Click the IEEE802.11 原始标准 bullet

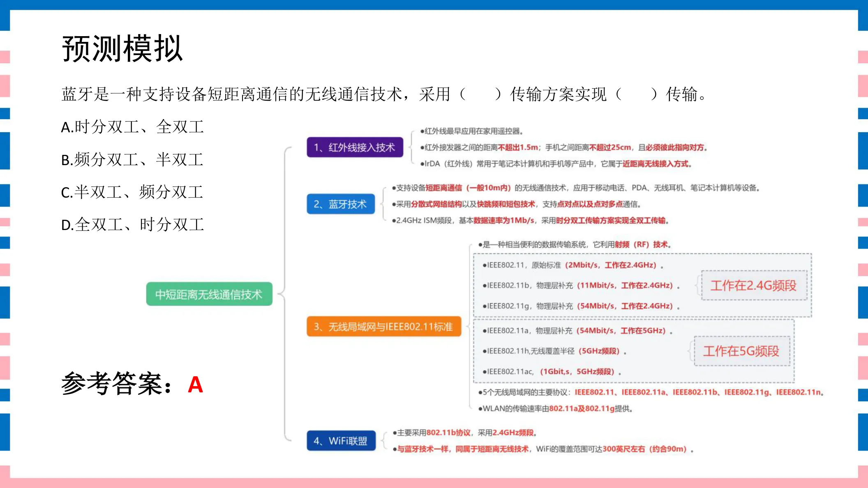(x=573, y=265)
